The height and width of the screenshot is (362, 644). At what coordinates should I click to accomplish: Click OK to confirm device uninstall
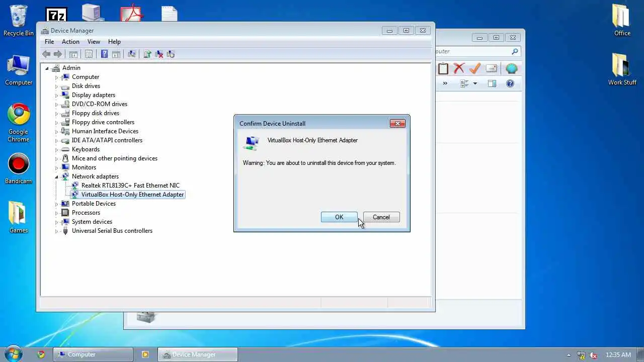tap(339, 217)
